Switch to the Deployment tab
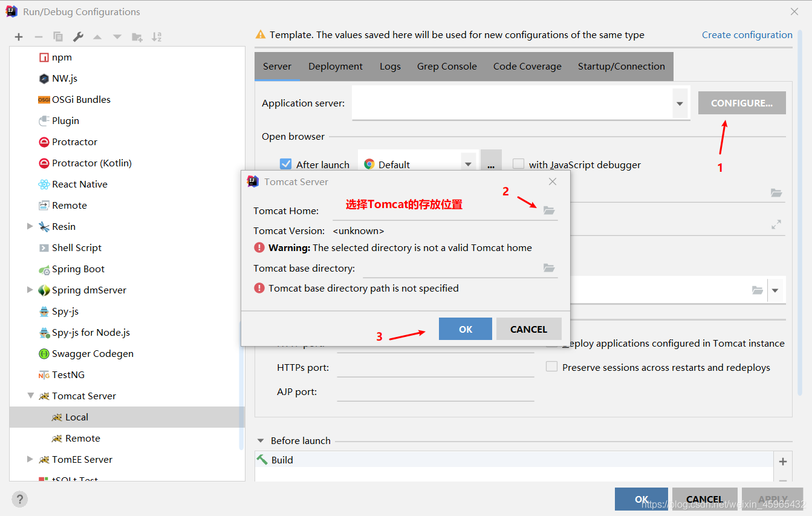The image size is (812, 516). [x=336, y=67]
